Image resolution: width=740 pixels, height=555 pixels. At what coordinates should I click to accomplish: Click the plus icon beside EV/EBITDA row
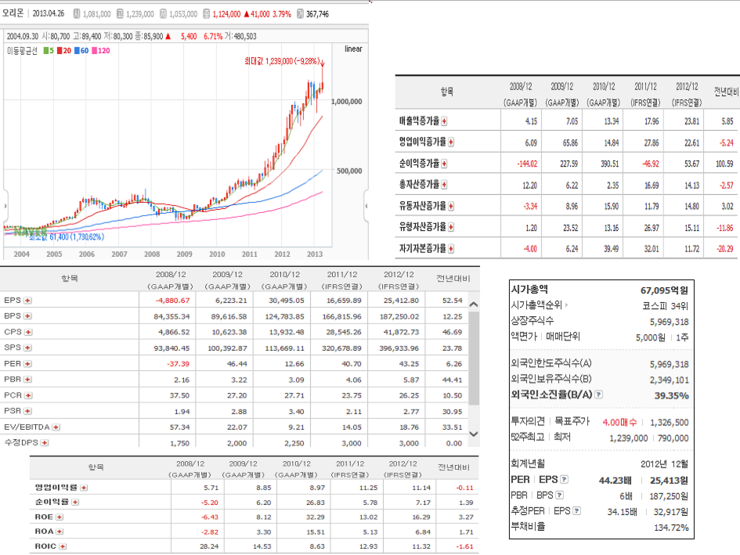click(x=56, y=427)
